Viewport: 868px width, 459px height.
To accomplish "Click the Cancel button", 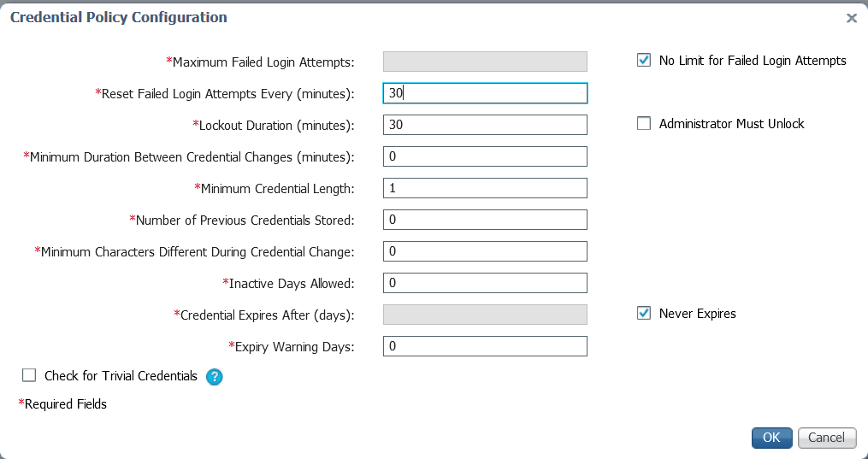I will tap(827, 438).
